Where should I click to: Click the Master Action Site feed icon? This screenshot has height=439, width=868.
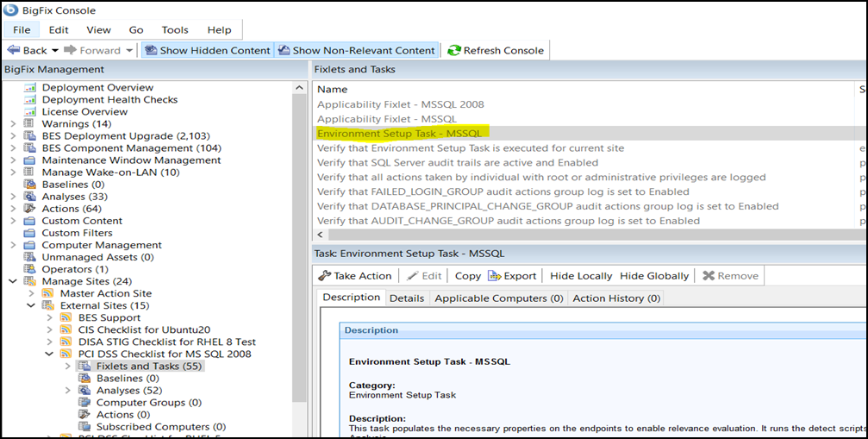click(48, 293)
